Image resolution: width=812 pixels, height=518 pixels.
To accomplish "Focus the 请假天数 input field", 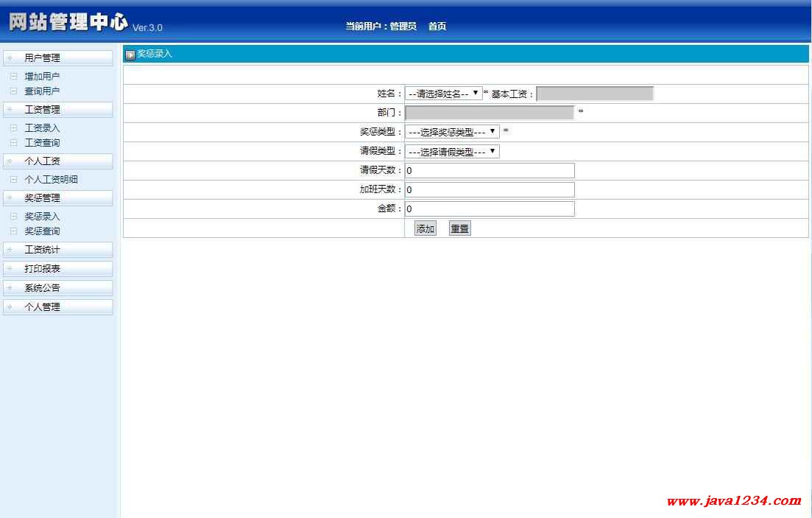I will click(x=490, y=171).
